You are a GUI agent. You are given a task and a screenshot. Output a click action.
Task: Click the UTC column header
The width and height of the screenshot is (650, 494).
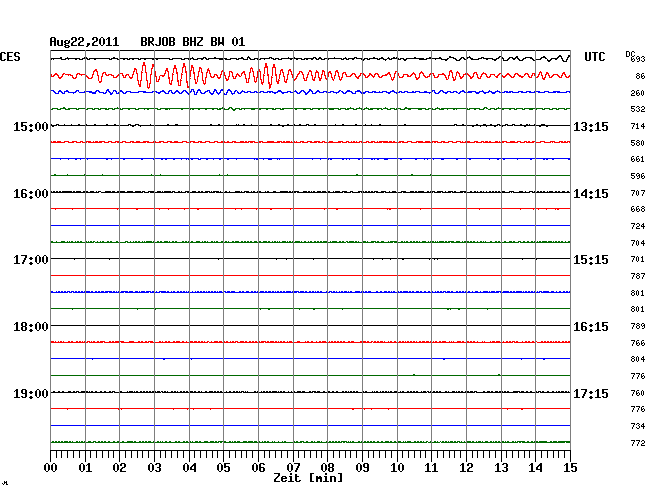point(595,57)
